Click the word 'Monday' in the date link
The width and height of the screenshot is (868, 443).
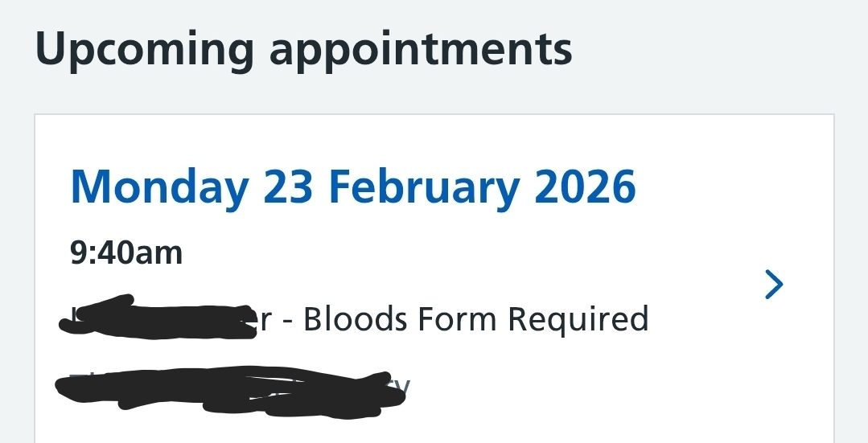[159, 187]
